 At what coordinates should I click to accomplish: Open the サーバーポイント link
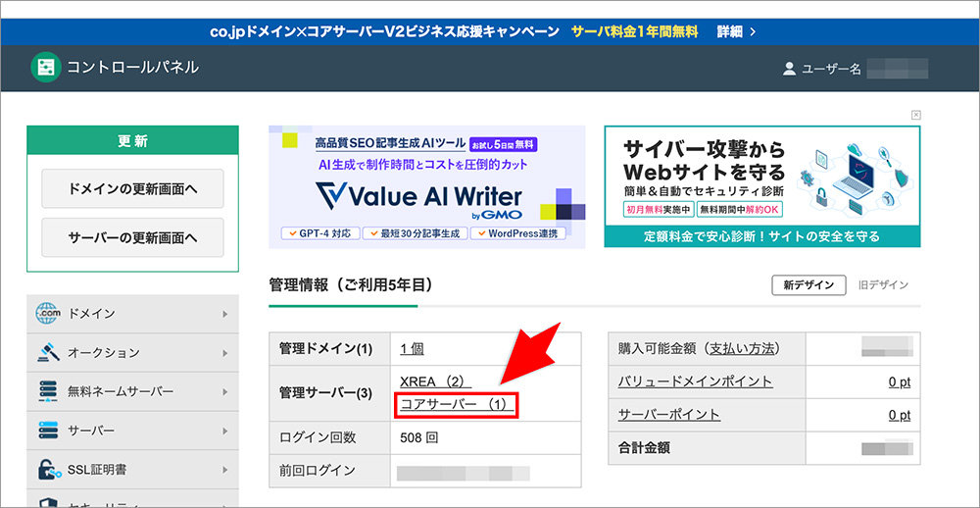pyautogui.click(x=668, y=414)
